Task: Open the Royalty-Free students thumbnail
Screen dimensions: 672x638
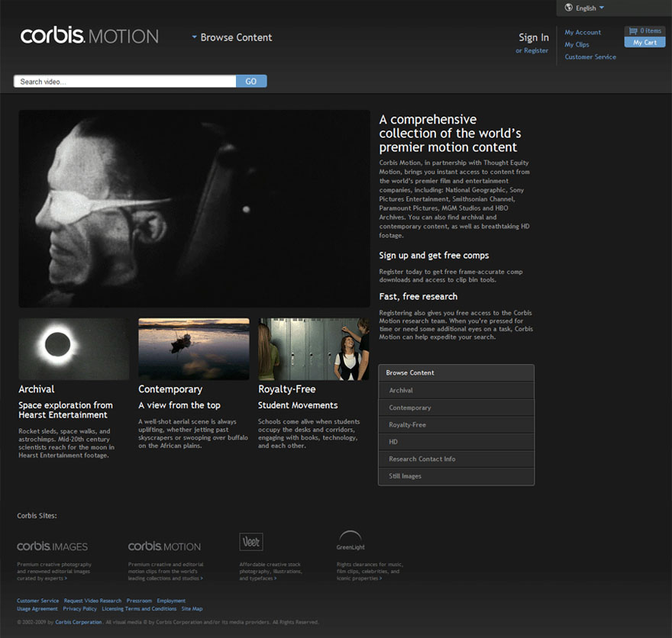Action: point(313,349)
